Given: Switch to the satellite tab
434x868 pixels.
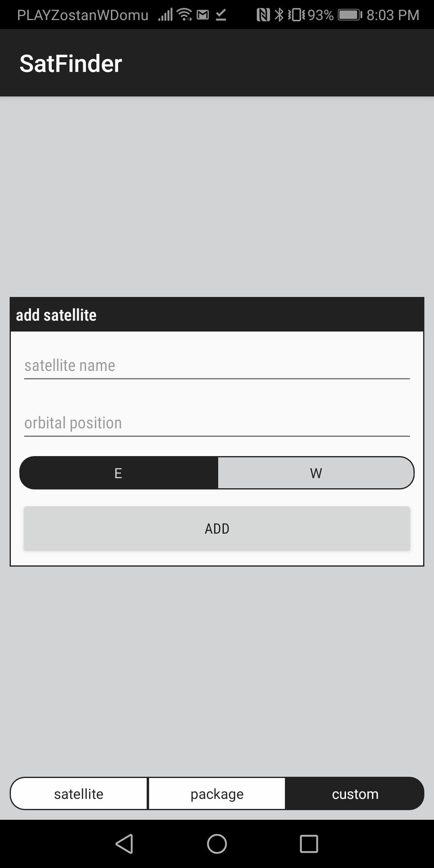Looking at the screenshot, I should 79,794.
